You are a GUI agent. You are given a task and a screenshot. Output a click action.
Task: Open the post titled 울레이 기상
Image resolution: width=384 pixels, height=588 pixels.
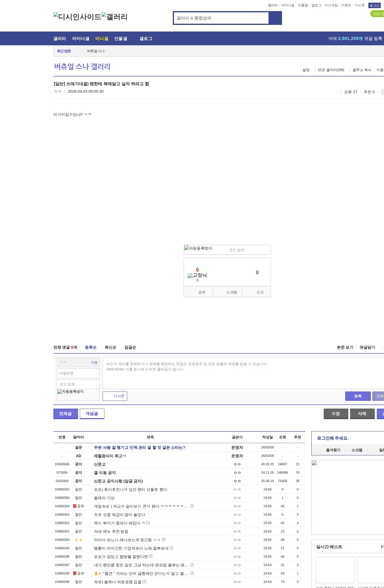104,498
